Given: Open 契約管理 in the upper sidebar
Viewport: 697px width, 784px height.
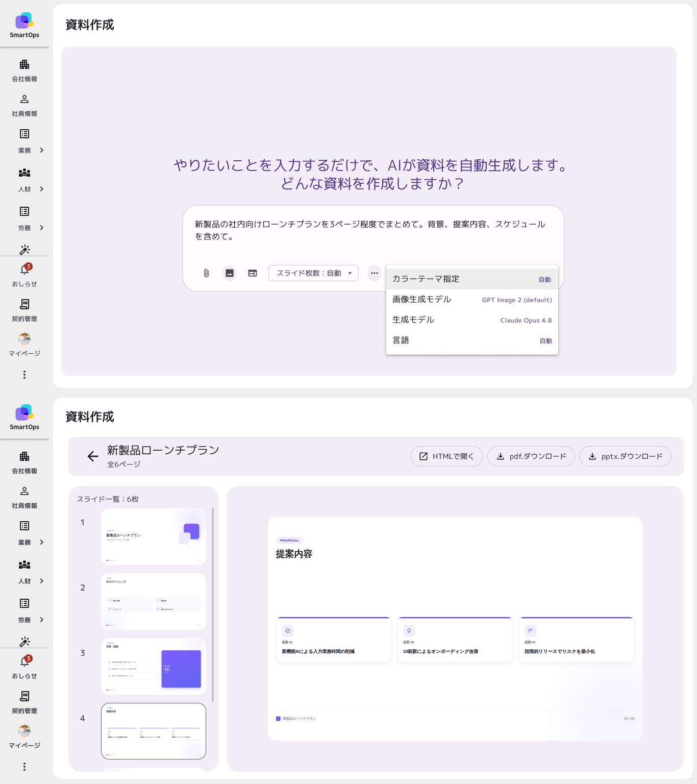Looking at the screenshot, I should tap(24, 310).
